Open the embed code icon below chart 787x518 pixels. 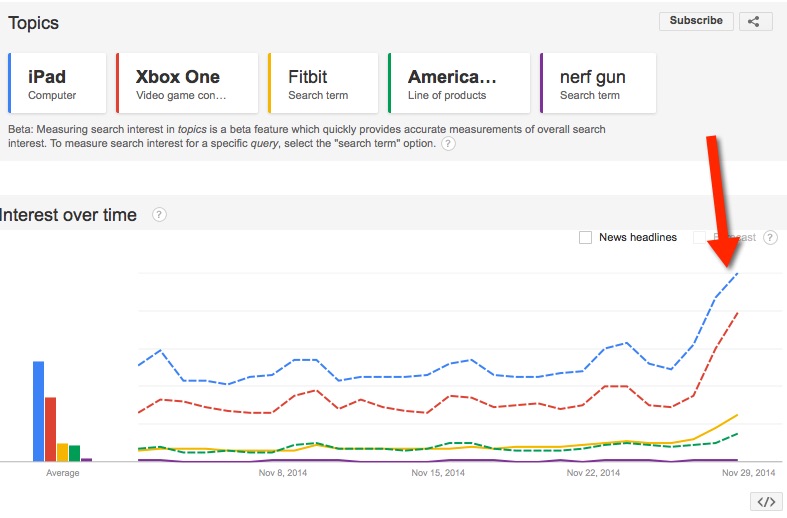(765, 502)
